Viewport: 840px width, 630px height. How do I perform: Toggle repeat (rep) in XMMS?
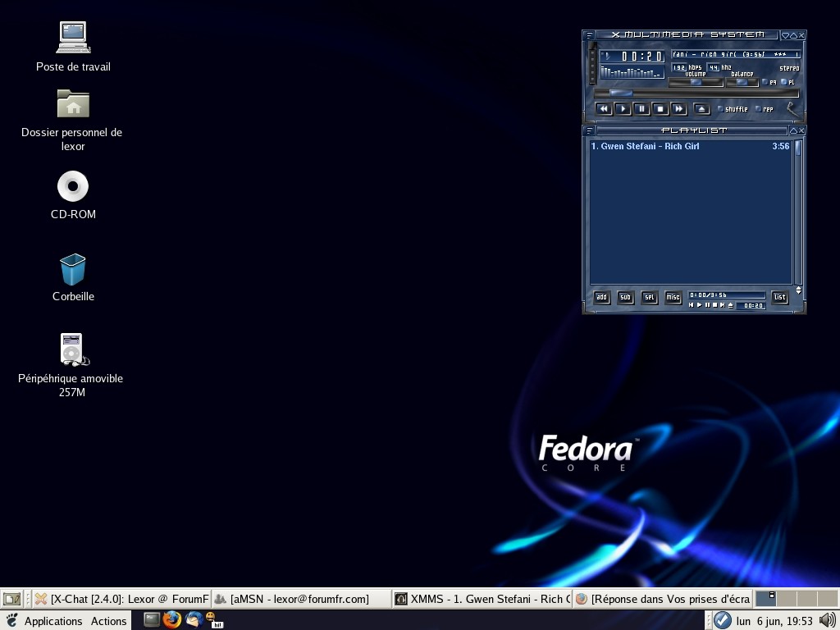[x=764, y=109]
